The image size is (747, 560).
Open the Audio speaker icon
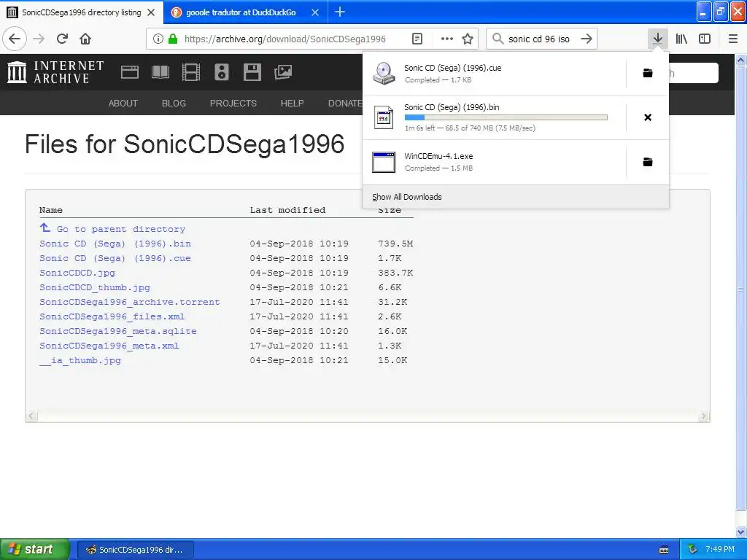[x=222, y=72]
